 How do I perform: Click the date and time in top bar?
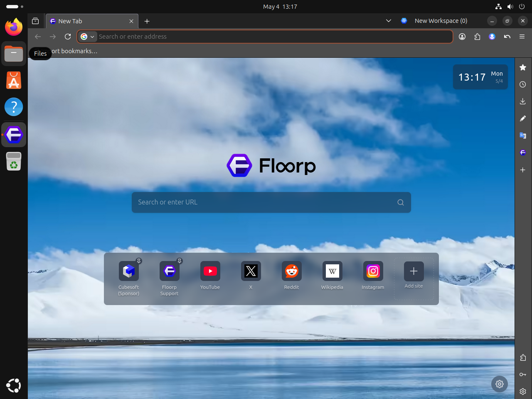point(280,7)
